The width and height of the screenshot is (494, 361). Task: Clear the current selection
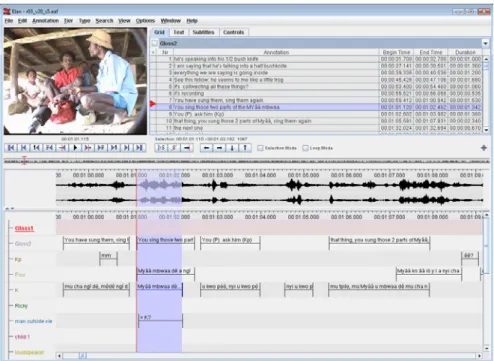(174, 148)
